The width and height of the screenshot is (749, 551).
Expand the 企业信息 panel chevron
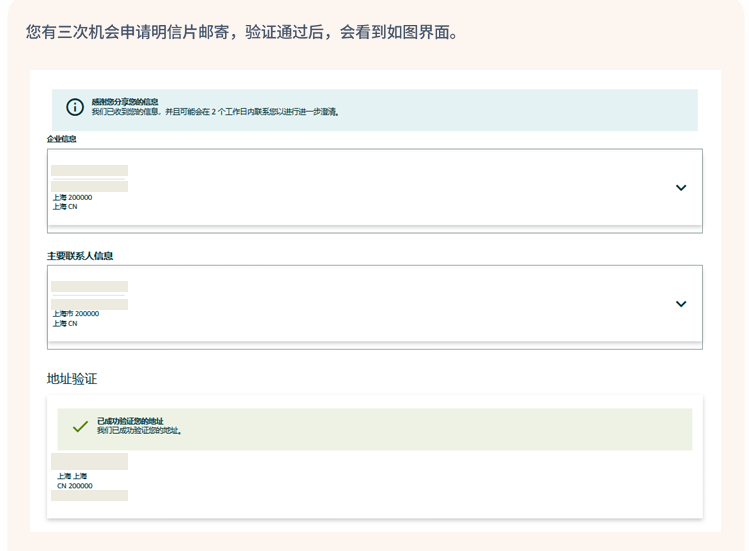click(x=681, y=188)
